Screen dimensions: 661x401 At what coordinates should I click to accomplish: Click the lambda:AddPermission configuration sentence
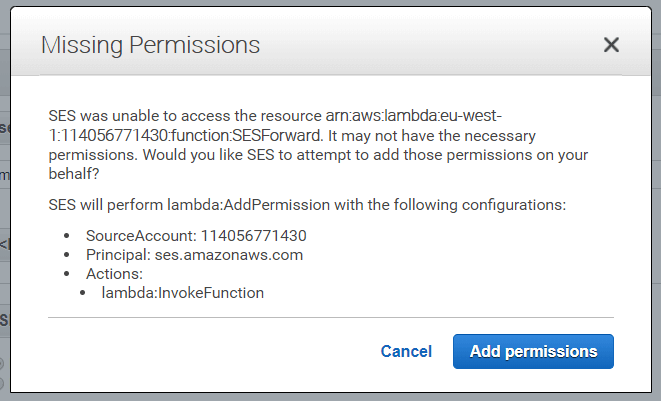pos(307,205)
